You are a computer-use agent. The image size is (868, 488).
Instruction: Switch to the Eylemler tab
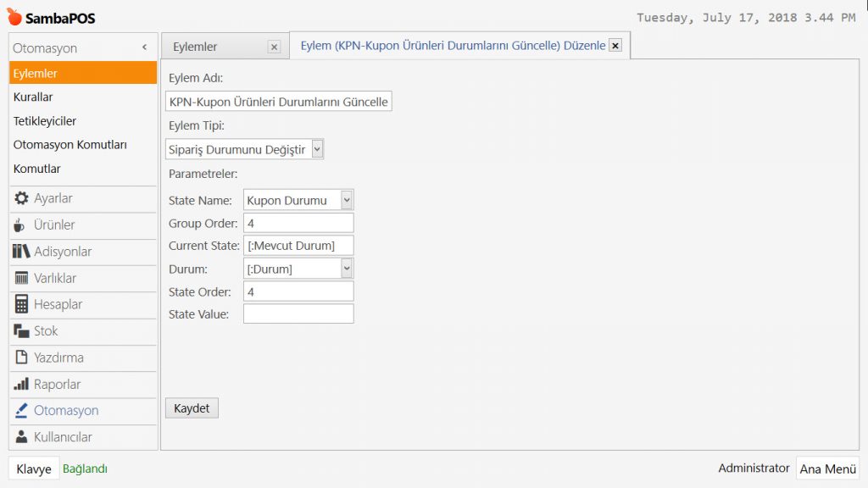(x=195, y=47)
